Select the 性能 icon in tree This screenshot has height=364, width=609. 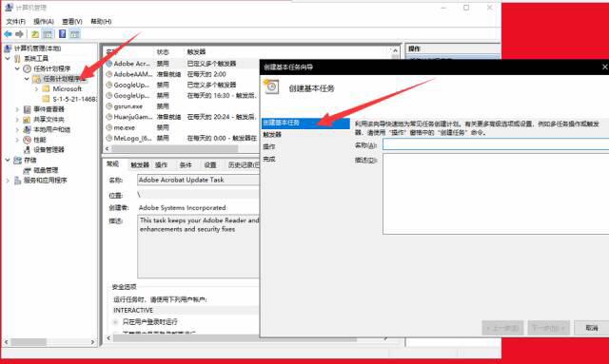(x=28, y=140)
